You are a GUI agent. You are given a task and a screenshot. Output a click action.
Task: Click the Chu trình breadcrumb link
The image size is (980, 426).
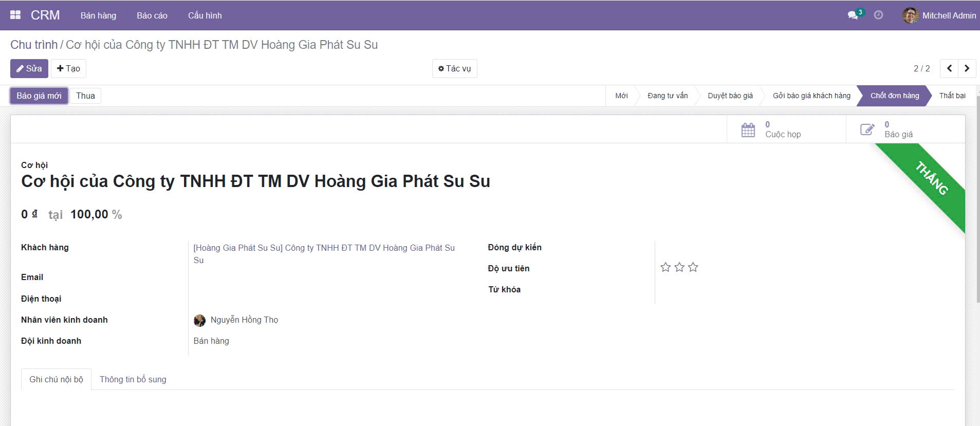point(34,45)
